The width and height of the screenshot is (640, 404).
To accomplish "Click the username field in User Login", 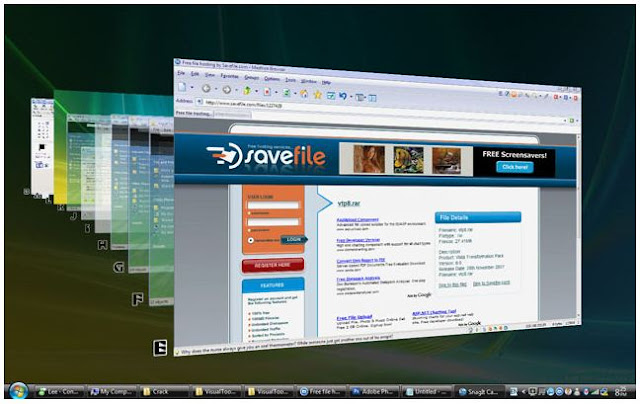I will [x=273, y=205].
